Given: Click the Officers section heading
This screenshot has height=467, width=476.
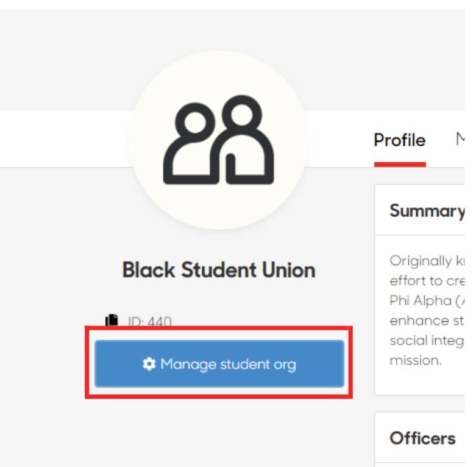Looking at the screenshot, I should pos(422,438).
